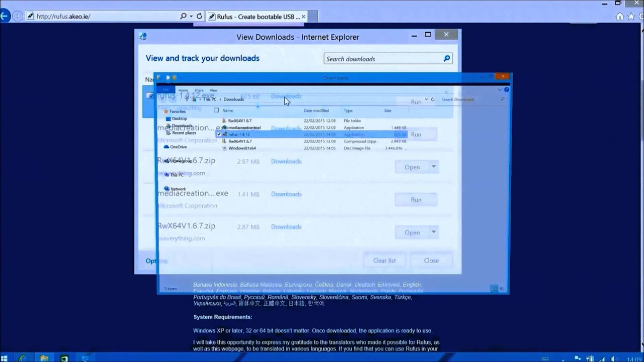Open File Explorer from taskbar
Image resolution: width=644 pixels, height=362 pixels.
(x=44, y=357)
